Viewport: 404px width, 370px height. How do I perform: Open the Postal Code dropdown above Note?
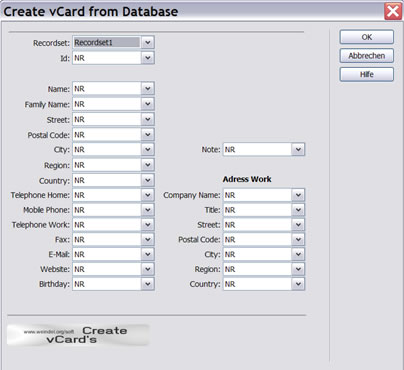(x=113, y=135)
